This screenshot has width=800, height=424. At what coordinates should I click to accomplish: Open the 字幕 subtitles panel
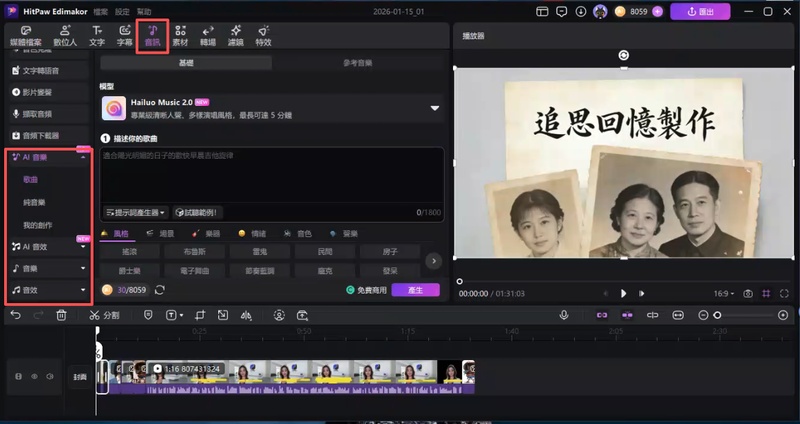[124, 36]
